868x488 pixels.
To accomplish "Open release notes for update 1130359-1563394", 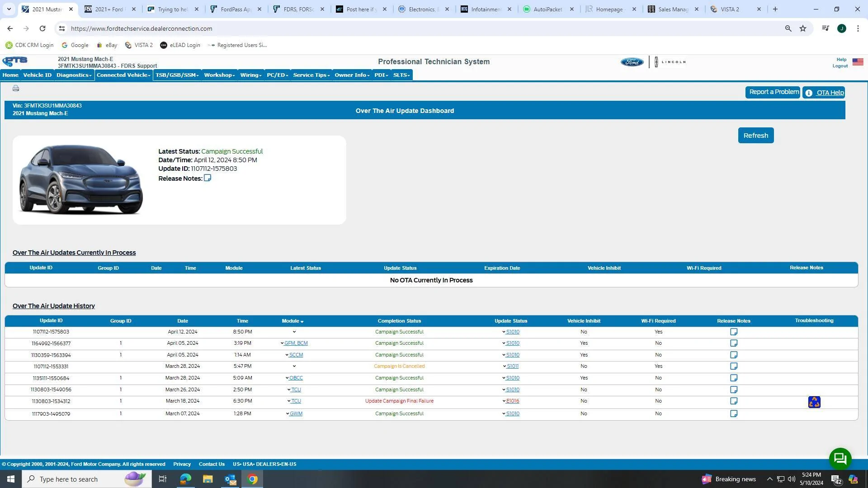I will (734, 355).
